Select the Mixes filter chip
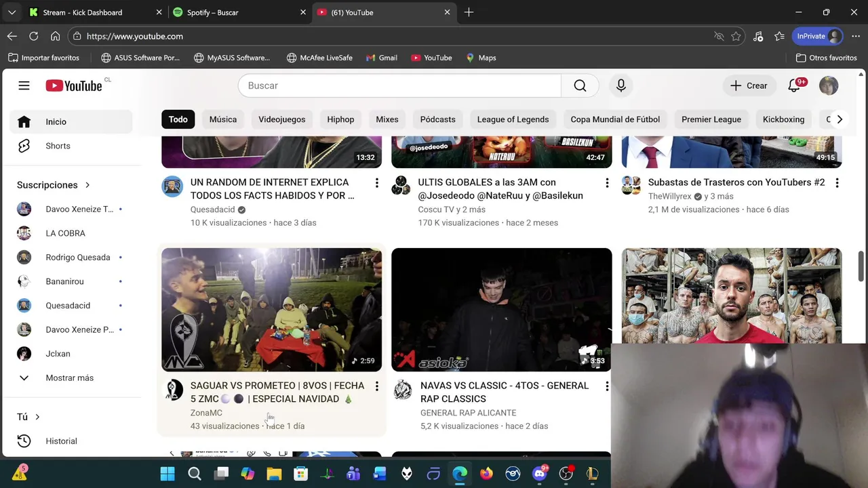 click(387, 119)
